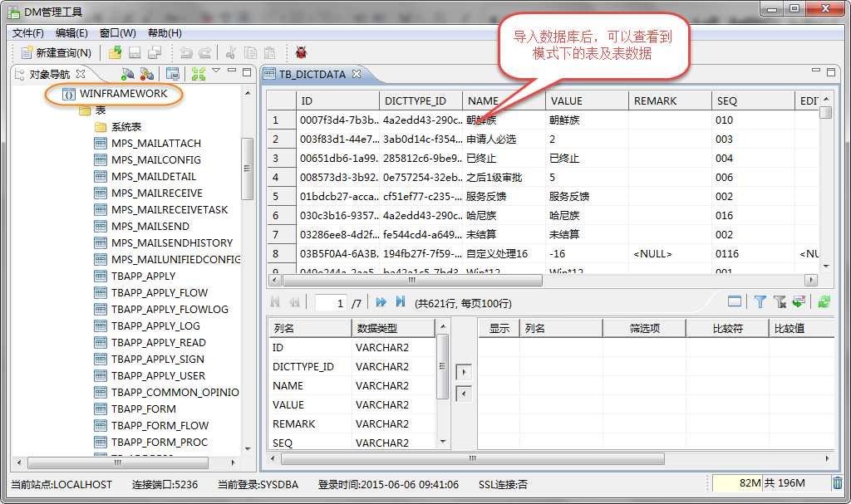Select the 对象导航 tab

point(49,75)
